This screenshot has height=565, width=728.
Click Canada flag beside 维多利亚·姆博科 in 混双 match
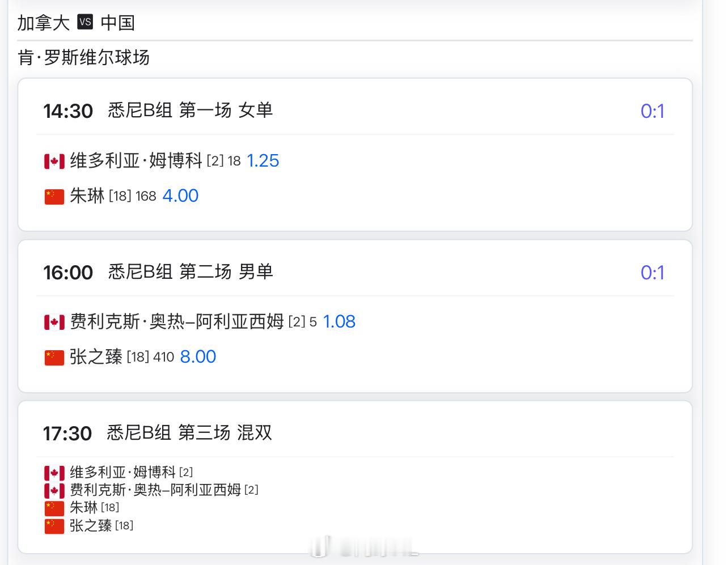pos(54,473)
